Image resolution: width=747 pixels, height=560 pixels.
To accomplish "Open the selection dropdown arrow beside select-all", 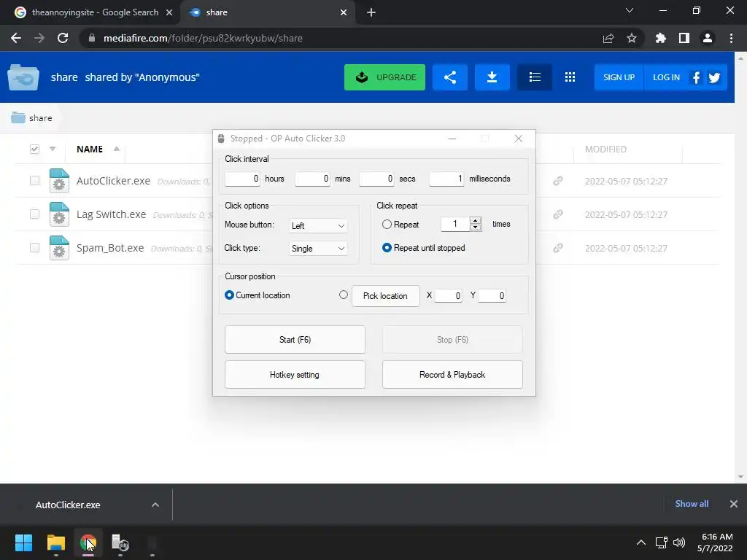I will pos(53,149).
